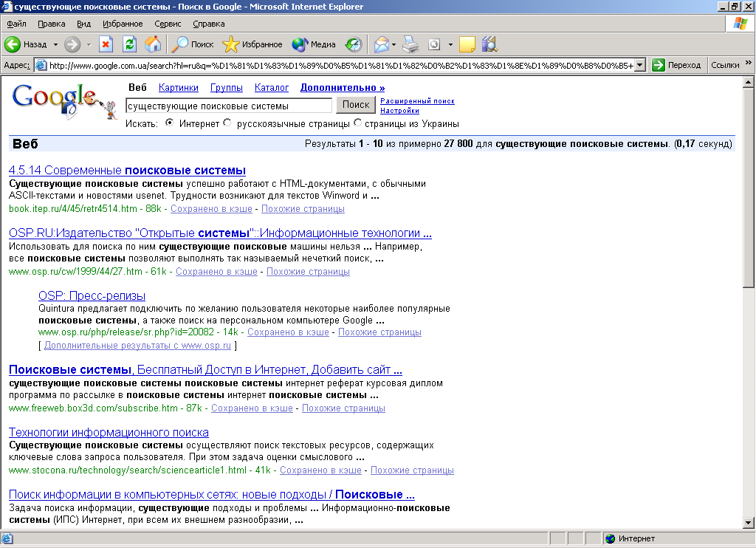Viewport: 756px width, 548px height.
Task: Open the Поиск search pane from the toolbar
Action: tap(193, 44)
